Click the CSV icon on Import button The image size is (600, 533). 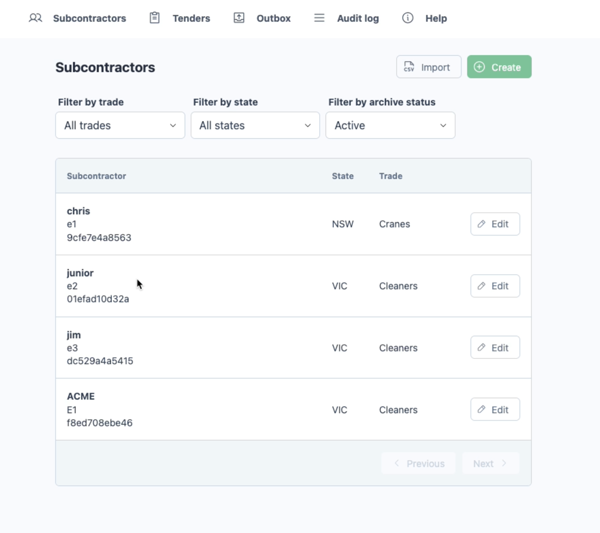[409, 67]
